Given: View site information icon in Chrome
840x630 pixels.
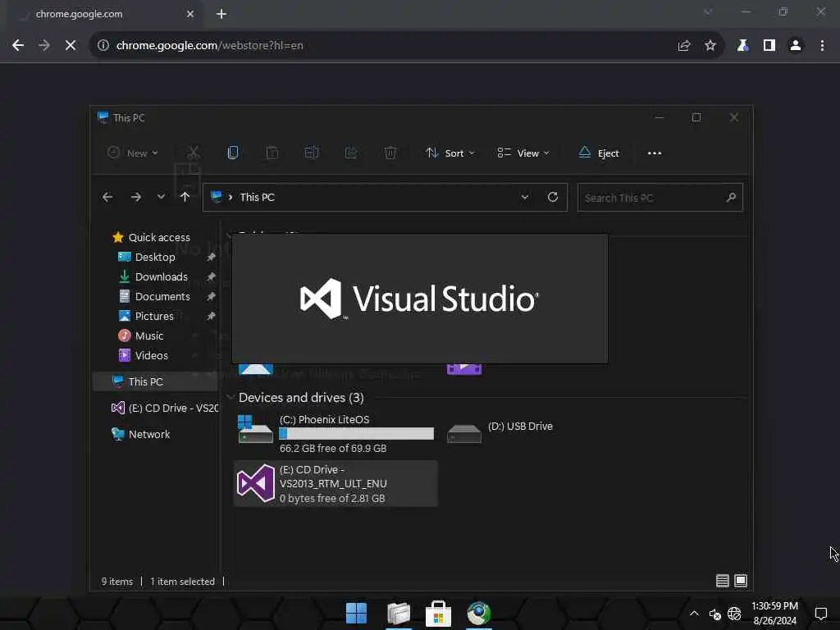Looking at the screenshot, I should pyautogui.click(x=103, y=46).
